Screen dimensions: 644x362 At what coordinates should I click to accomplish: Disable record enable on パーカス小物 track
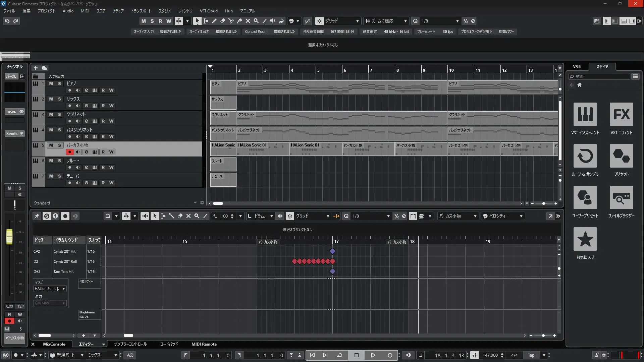tap(69, 152)
